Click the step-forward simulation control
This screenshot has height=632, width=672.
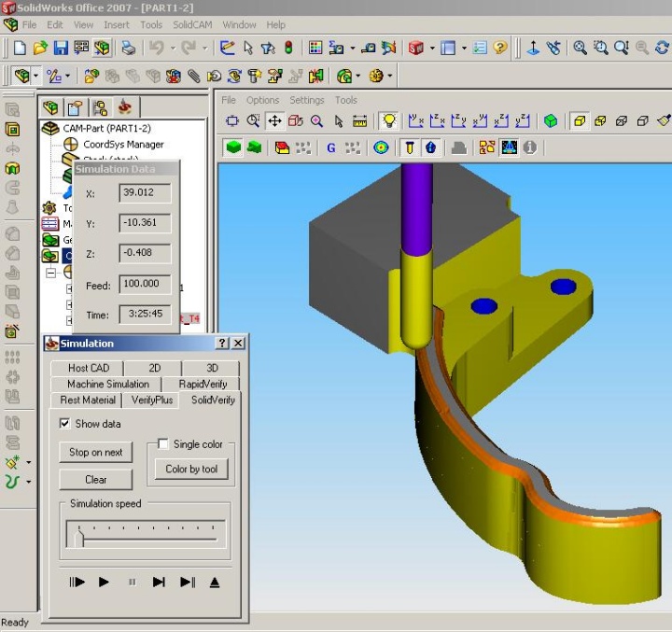pyautogui.click(x=159, y=583)
